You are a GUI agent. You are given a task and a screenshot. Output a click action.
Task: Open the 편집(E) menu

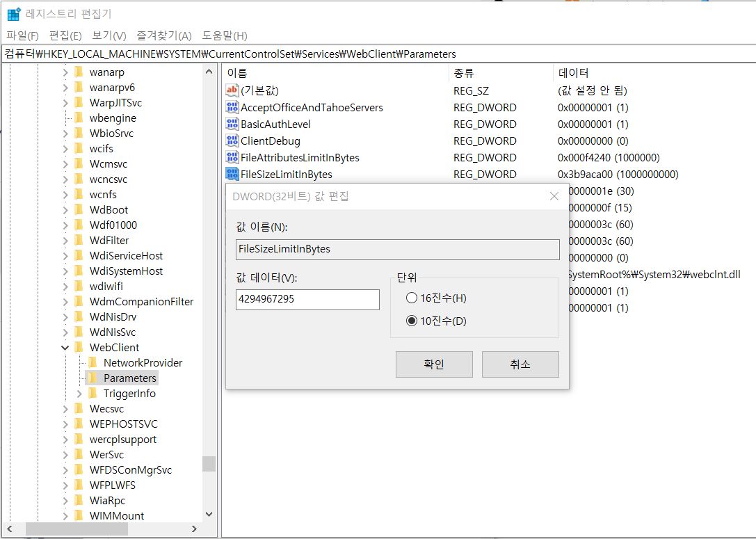(x=65, y=35)
